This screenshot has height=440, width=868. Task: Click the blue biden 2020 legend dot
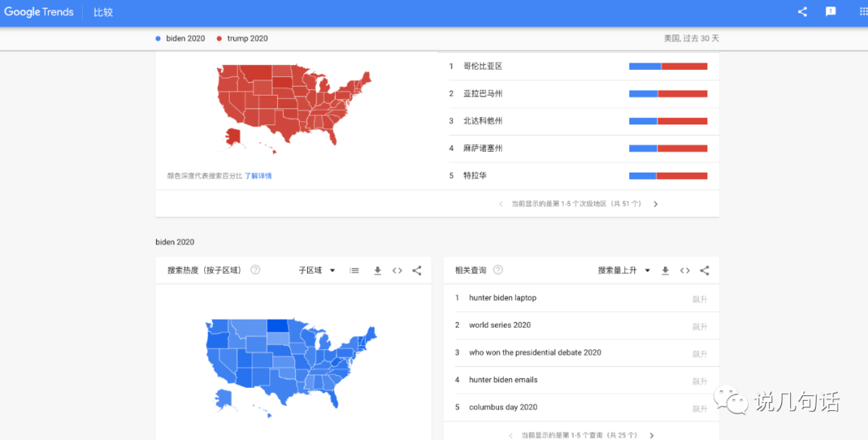pos(158,39)
